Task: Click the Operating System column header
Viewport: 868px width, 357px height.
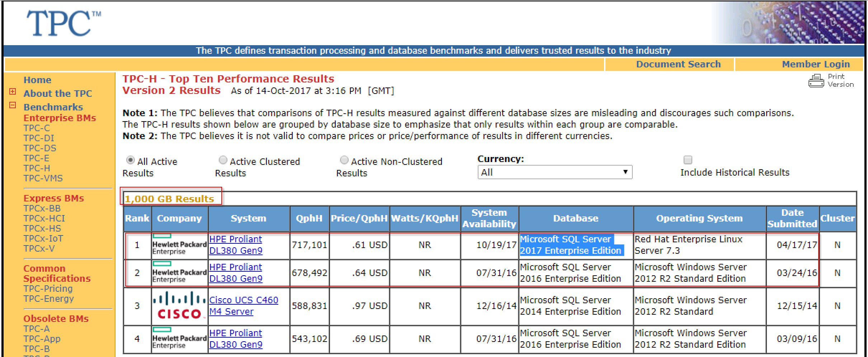Action: pos(699,218)
